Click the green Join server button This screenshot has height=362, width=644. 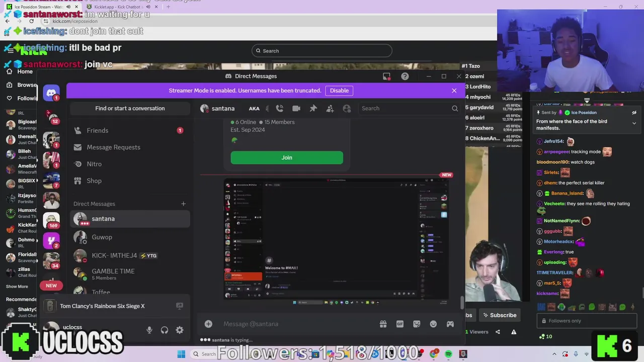coord(287,157)
